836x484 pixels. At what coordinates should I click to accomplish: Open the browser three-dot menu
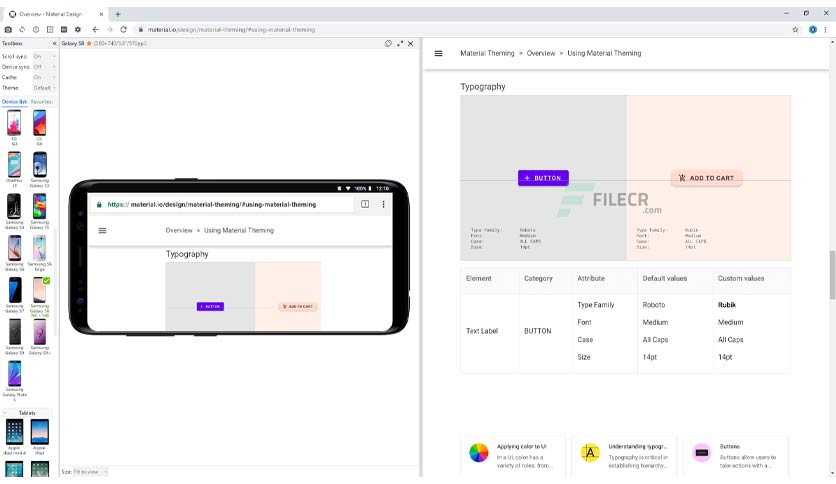(x=825, y=30)
